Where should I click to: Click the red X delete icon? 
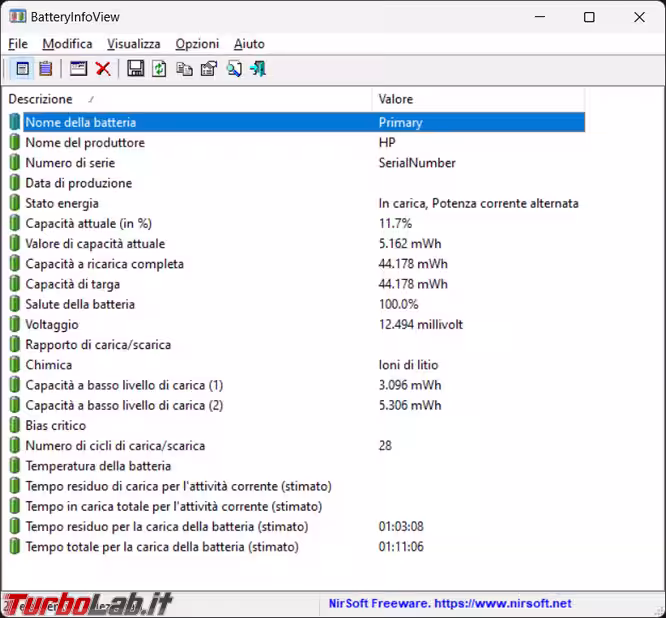coord(103,69)
